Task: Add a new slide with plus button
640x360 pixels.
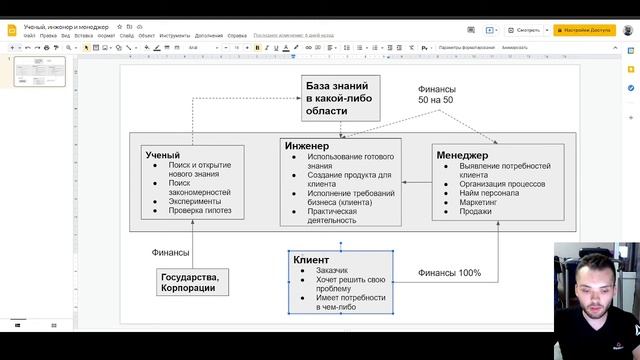Action: [12, 48]
